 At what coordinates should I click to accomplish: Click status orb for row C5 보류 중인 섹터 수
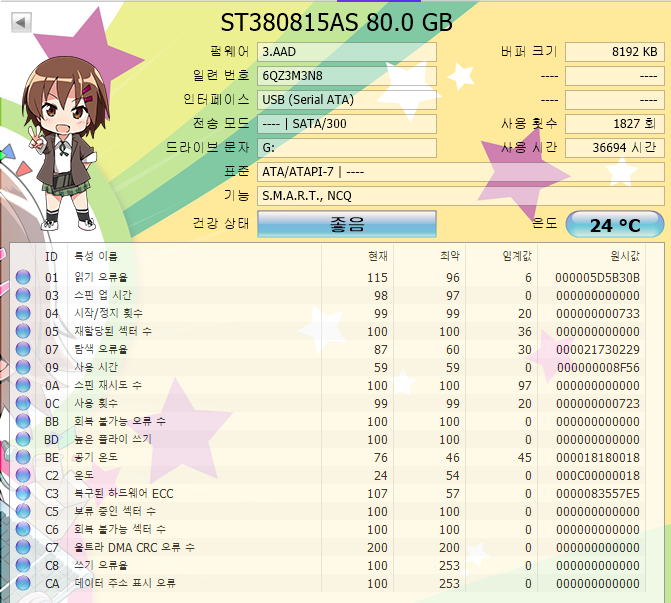(x=23, y=511)
